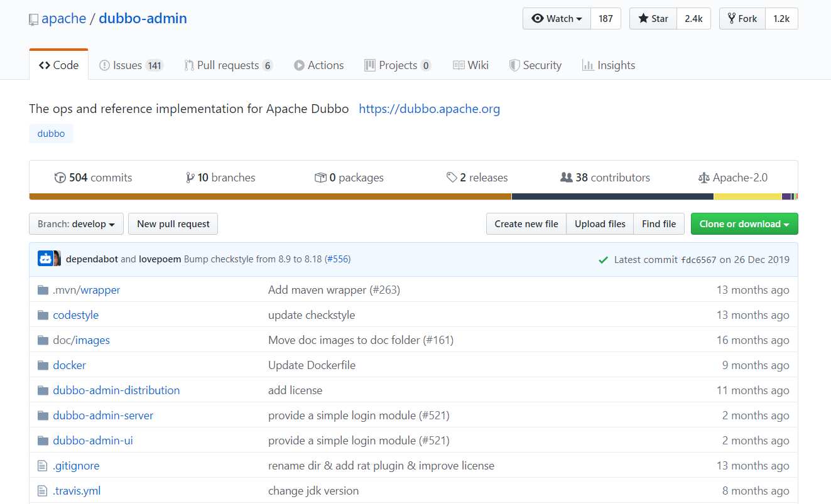Click the green commit status checkmark
This screenshot has height=504, width=831.
pos(603,260)
